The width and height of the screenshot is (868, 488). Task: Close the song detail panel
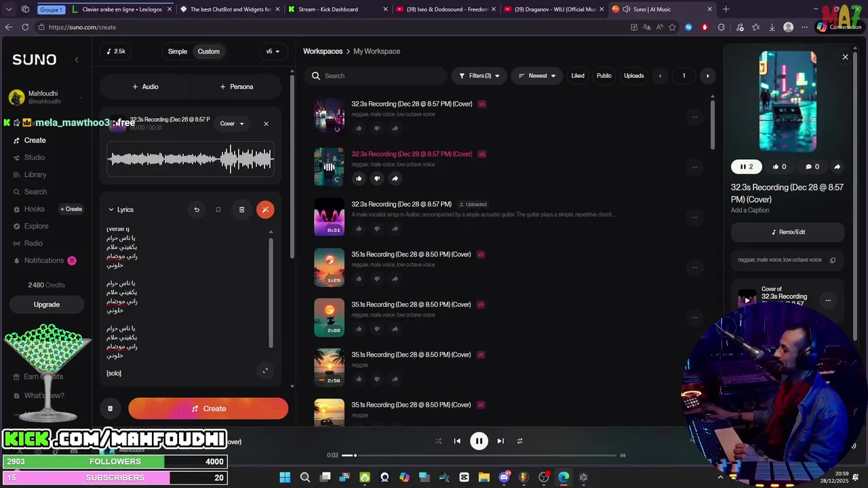845,57
